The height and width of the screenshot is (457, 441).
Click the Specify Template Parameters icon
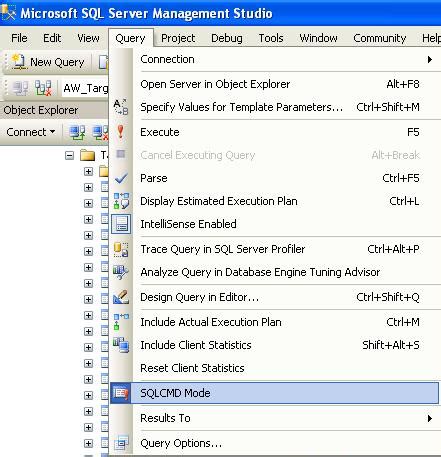click(121, 107)
